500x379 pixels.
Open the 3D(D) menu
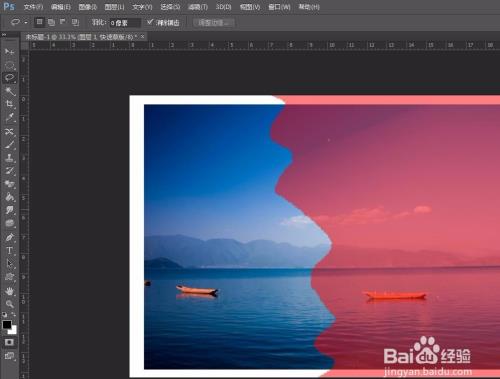223,7
